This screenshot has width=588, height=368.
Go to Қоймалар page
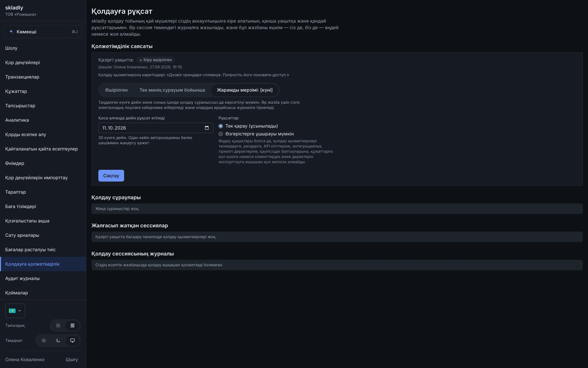pyautogui.click(x=43, y=293)
